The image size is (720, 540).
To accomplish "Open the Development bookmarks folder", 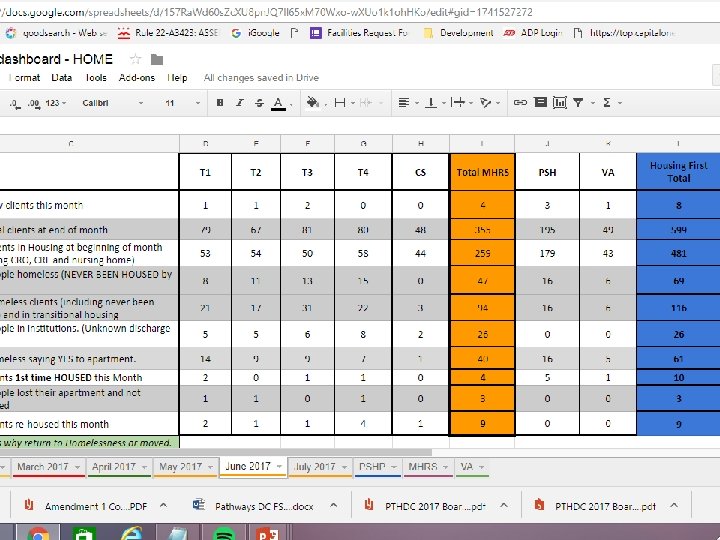I will [458, 33].
